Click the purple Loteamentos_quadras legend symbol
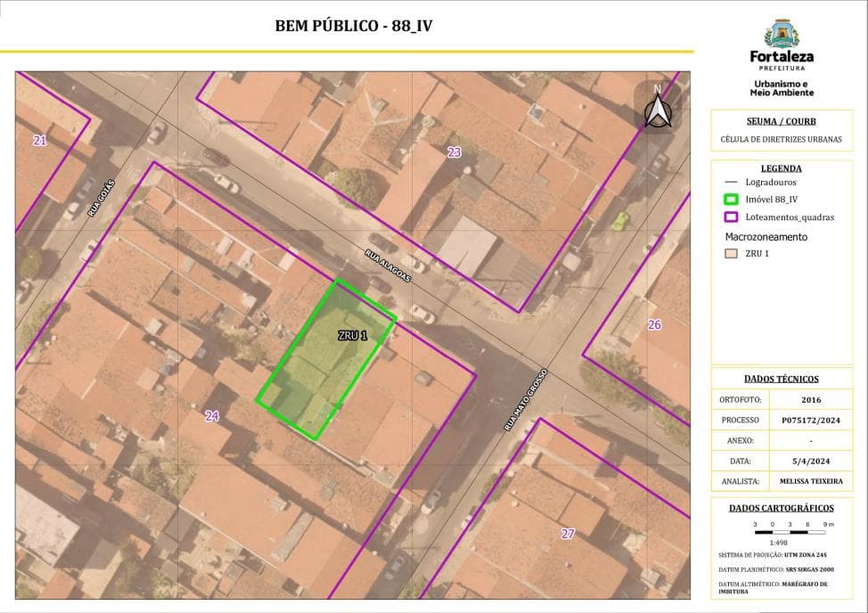This screenshot has width=868, height=613. pos(732,217)
